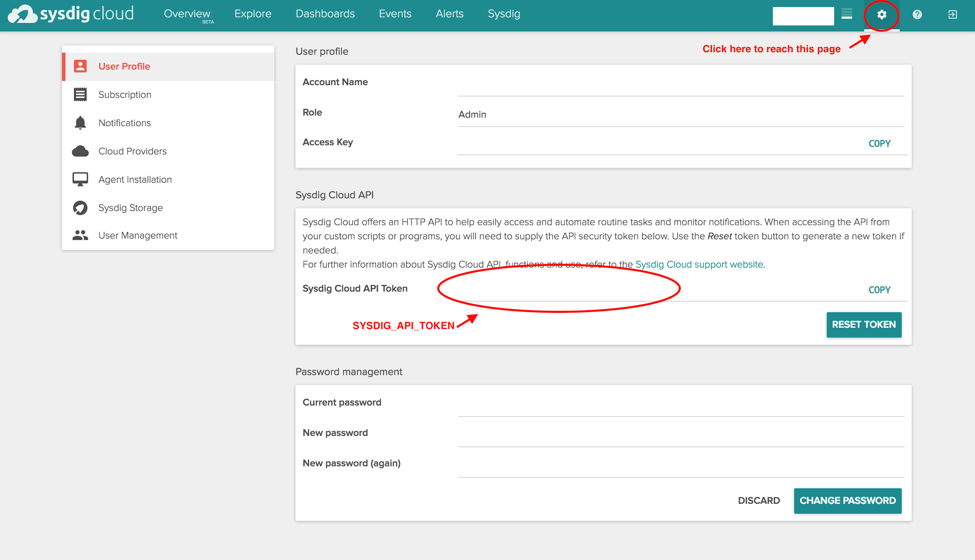Go to the Explore tab

[252, 14]
